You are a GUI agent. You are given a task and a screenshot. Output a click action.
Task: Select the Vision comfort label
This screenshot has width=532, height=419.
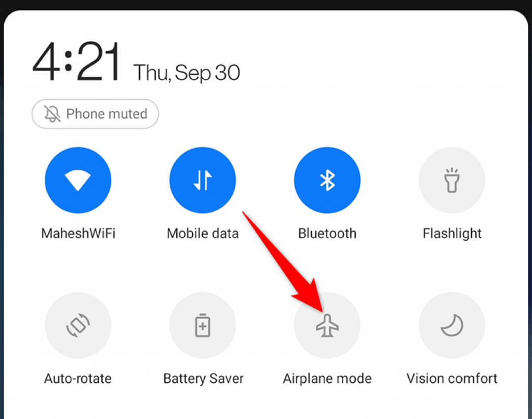tap(451, 379)
